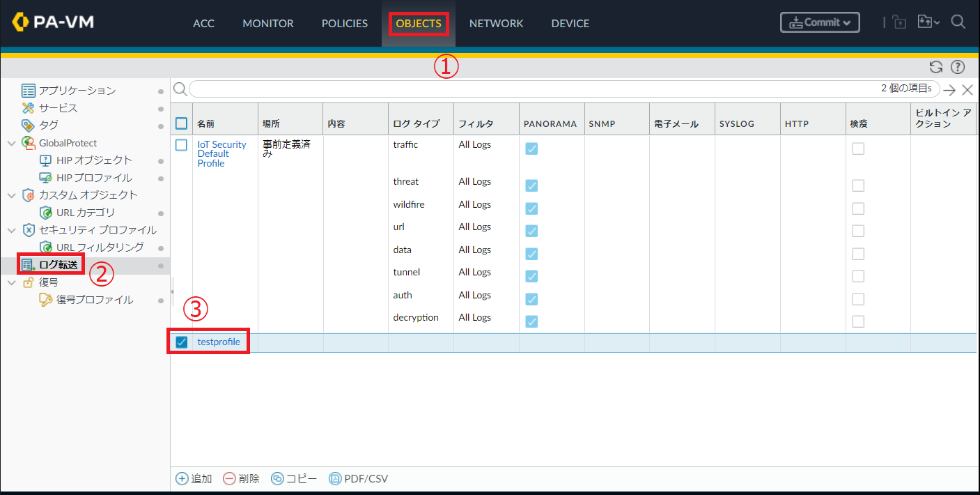Switch to the POLICIES tab
This screenshot has height=495, width=980.
pyautogui.click(x=344, y=24)
